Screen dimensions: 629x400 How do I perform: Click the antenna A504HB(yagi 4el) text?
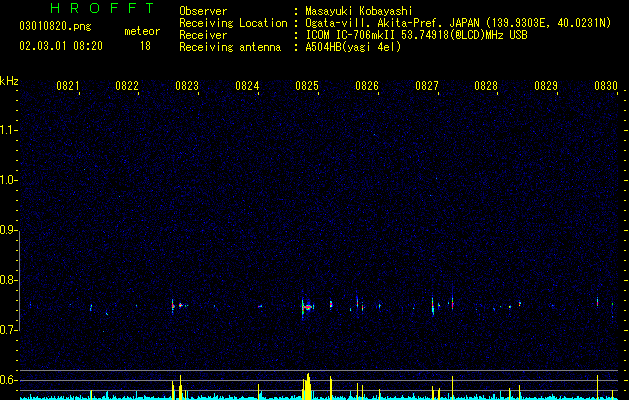click(353, 47)
